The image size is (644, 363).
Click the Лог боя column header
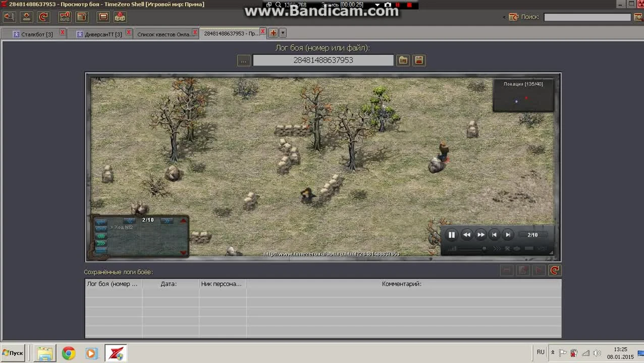[x=114, y=284]
